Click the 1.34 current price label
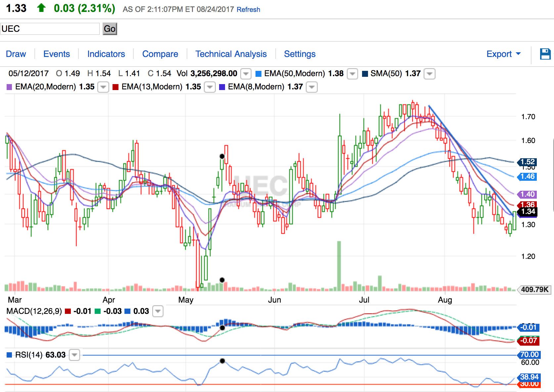 528,212
